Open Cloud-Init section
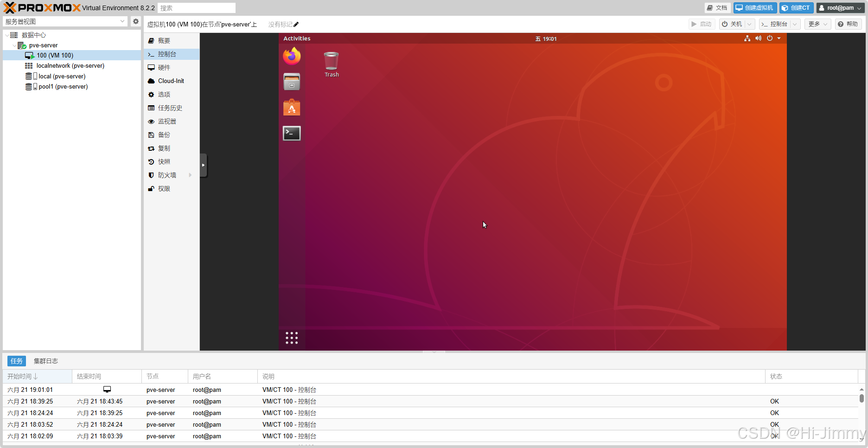The height and width of the screenshot is (448, 868). click(x=172, y=81)
